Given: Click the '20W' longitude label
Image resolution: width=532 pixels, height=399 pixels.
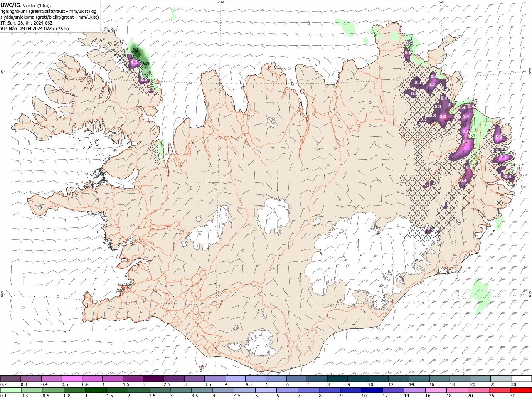Looking at the screenshot, I should point(221,2).
